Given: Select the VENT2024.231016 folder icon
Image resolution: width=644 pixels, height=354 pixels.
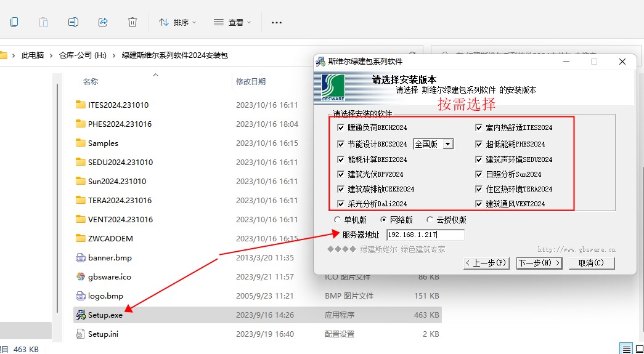Looking at the screenshot, I should pyautogui.click(x=81, y=219).
